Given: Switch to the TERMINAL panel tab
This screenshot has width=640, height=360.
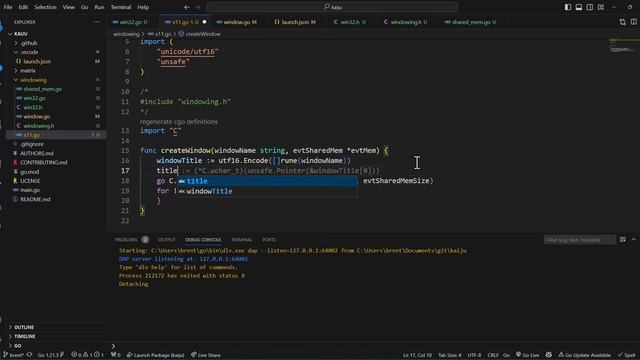Looking at the screenshot, I should click(242, 240).
